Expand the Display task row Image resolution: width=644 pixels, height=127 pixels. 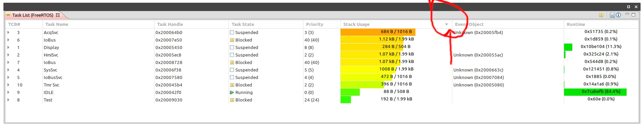[8, 47]
